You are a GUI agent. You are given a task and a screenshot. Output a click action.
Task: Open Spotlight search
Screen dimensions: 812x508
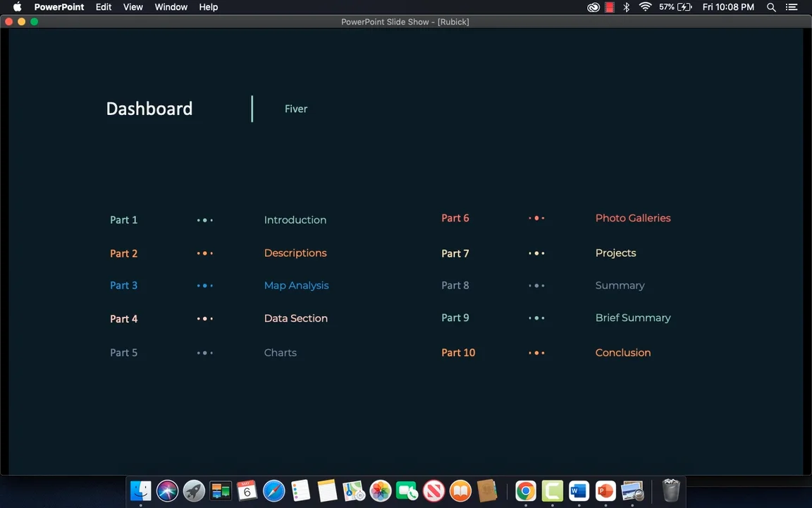click(x=771, y=7)
